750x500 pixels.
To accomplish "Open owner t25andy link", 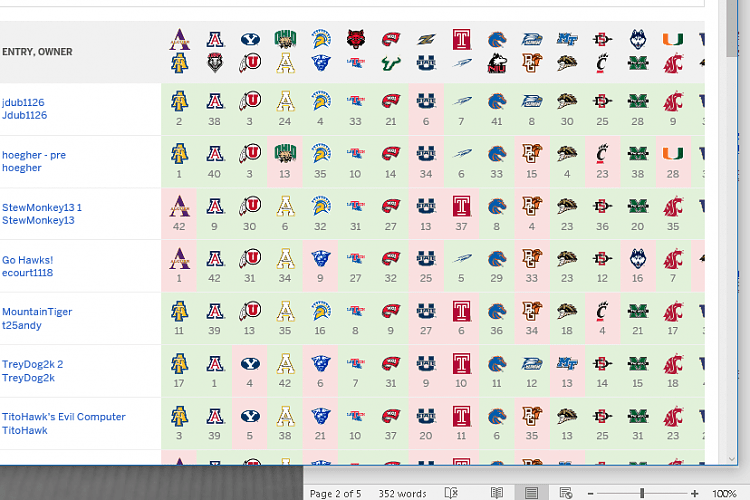I will pyautogui.click(x=22, y=325).
